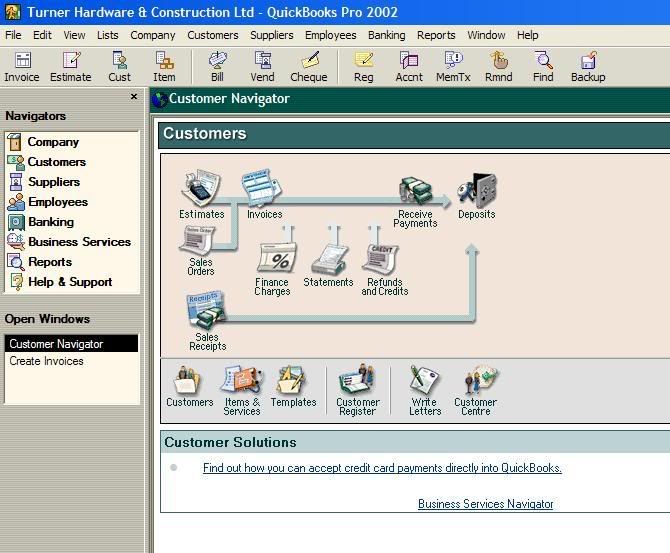Close the Navigators side panel
Screen dimensions: 670x553
[x=134, y=97]
